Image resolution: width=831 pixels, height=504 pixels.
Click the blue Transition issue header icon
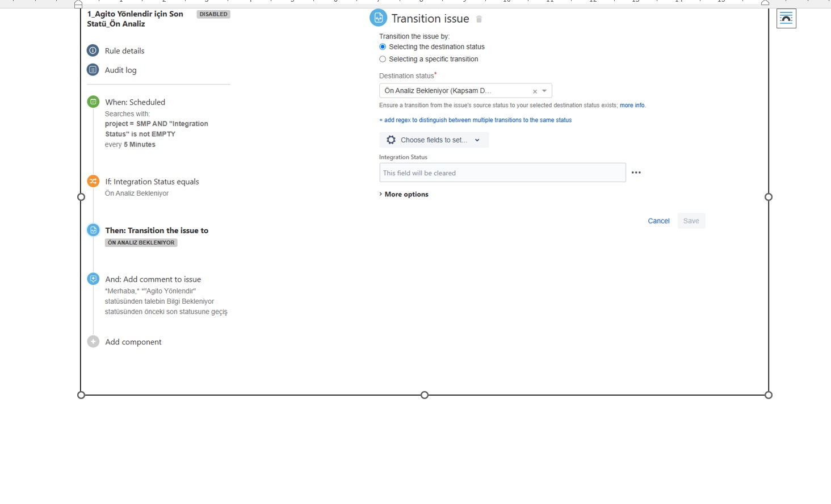[378, 18]
